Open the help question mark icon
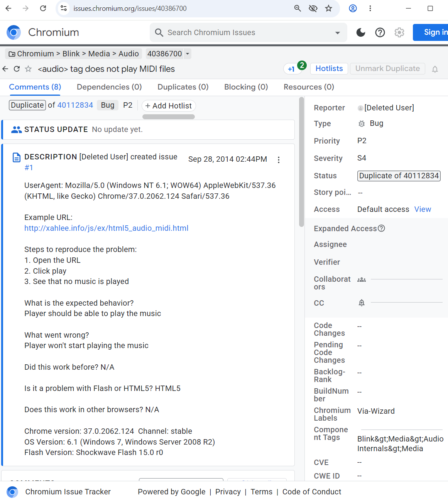This screenshot has width=448, height=499. click(x=380, y=32)
